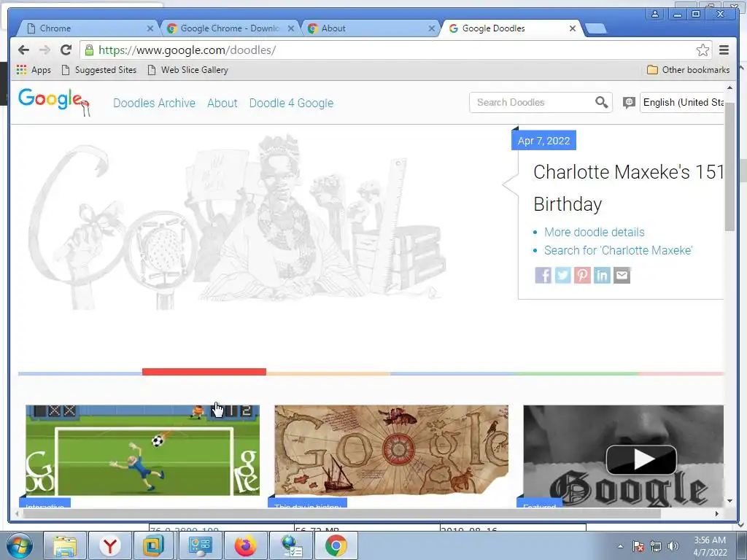
Task: Open the feedback speech bubble icon
Action: pyautogui.click(x=629, y=102)
